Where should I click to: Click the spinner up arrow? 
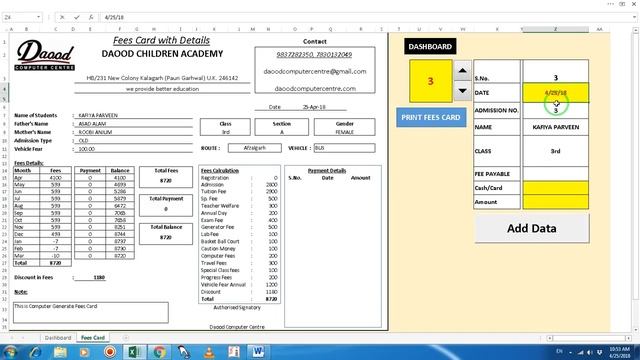462,71
